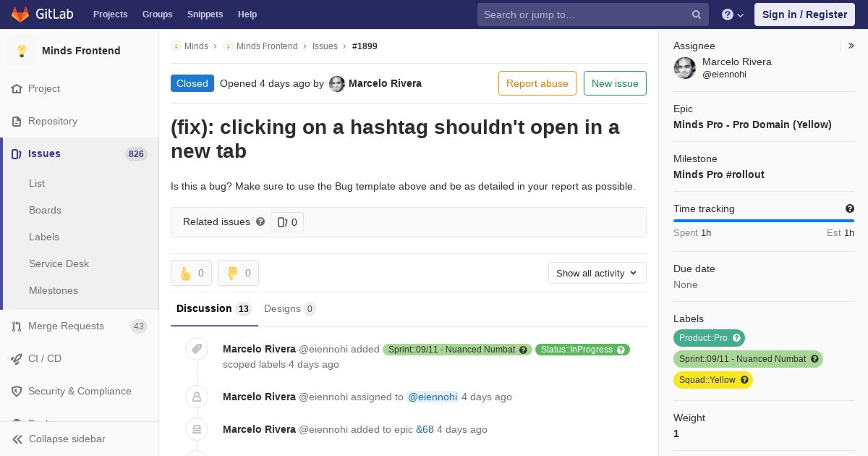Viewport: 868px width, 456px height.
Task: Click Sprint::09/11 label in activity feed
Action: (457, 350)
